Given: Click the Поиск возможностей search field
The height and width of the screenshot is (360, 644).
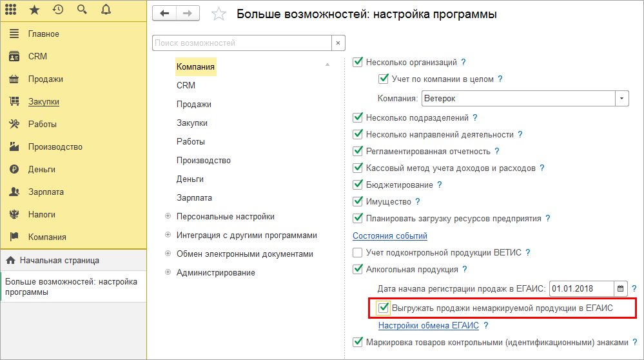Looking at the screenshot, I should [x=242, y=43].
